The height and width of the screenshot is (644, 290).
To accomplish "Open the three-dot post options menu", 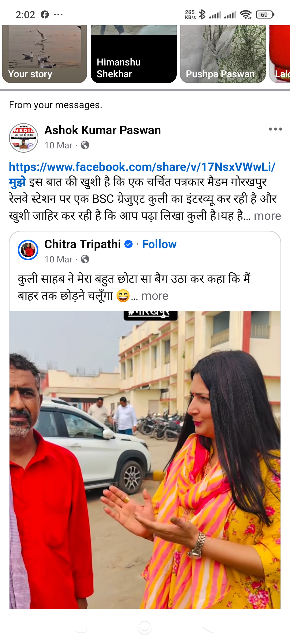I will point(275,129).
